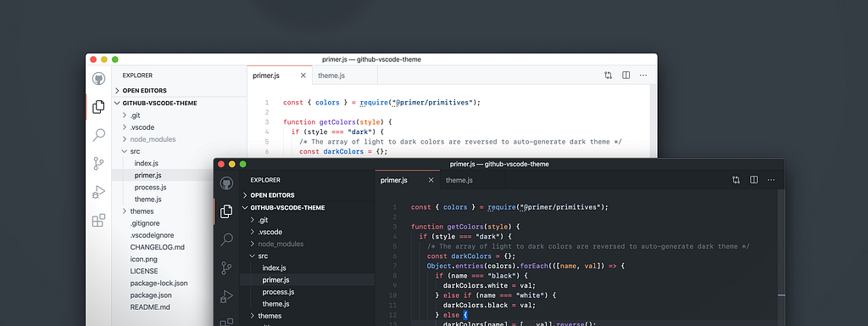The height and width of the screenshot is (326, 868).
Task: Click Open Changes icon in light window
Action: click(x=608, y=76)
